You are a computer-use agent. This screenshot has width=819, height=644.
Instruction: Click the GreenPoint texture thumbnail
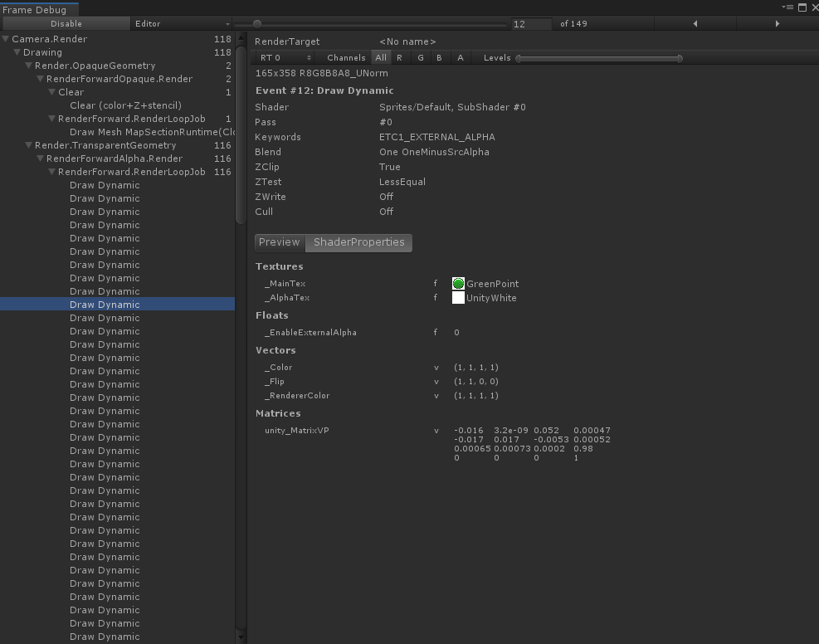(457, 283)
